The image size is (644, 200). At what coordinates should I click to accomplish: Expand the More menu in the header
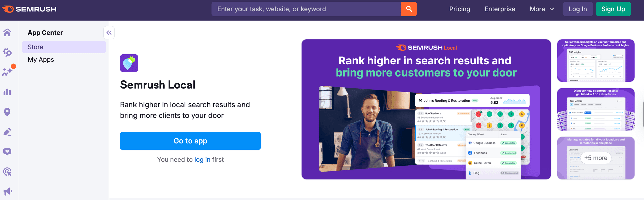(541, 9)
